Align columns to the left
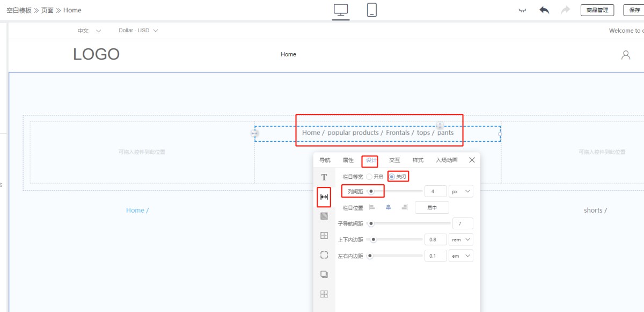This screenshot has width=644, height=312. 372,208
